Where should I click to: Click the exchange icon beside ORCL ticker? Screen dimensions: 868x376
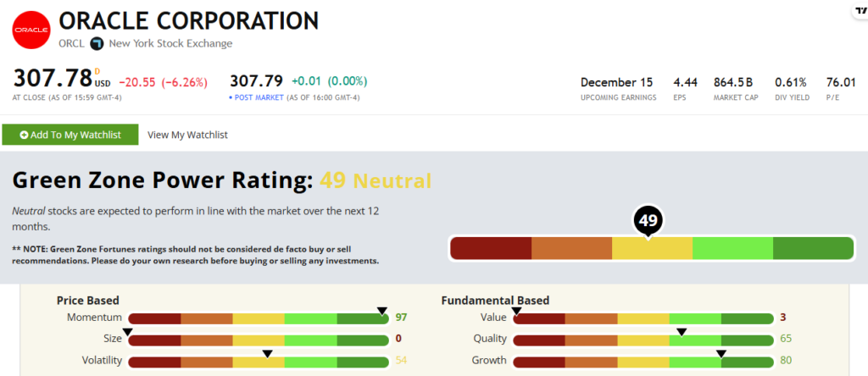coord(97,44)
